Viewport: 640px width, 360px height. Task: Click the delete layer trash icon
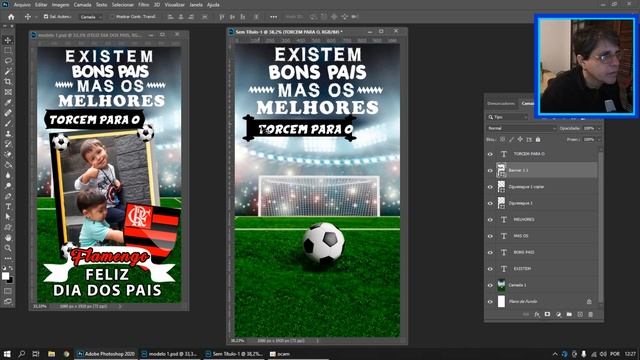[591, 314]
